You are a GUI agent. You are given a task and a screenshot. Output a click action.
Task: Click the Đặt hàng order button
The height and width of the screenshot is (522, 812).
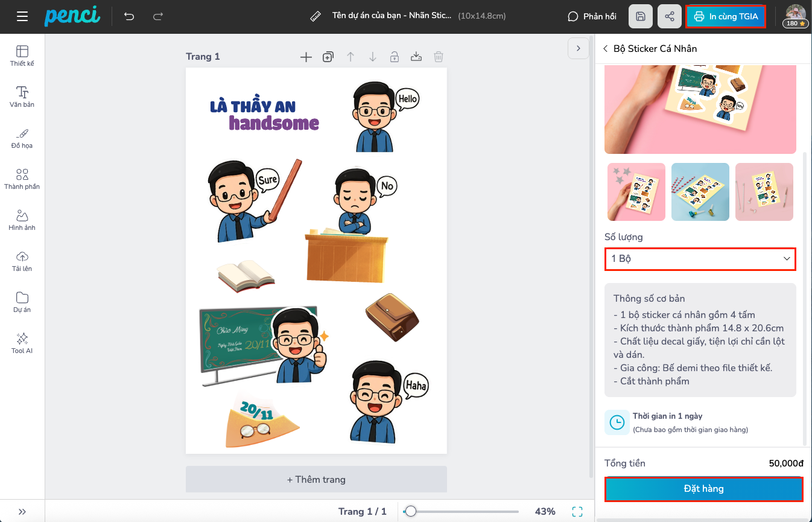click(x=703, y=489)
